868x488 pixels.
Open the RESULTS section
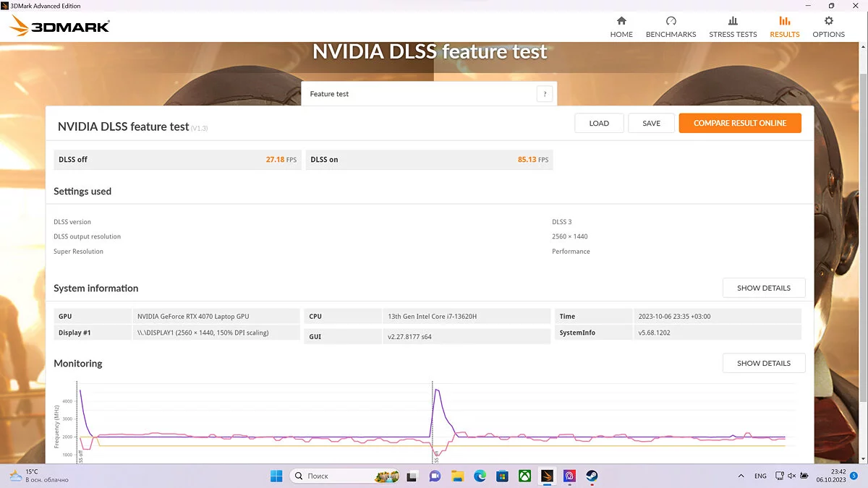point(785,27)
